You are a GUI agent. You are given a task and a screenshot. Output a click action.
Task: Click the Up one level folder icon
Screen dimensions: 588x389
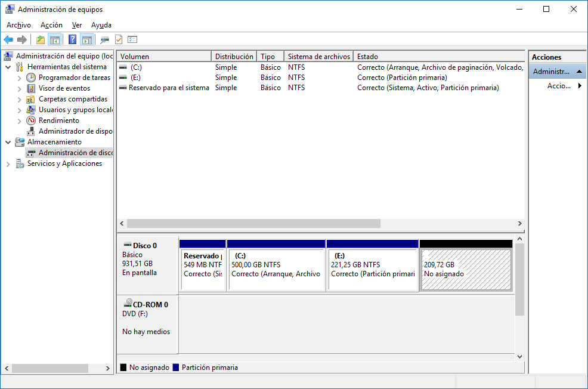(x=40, y=39)
